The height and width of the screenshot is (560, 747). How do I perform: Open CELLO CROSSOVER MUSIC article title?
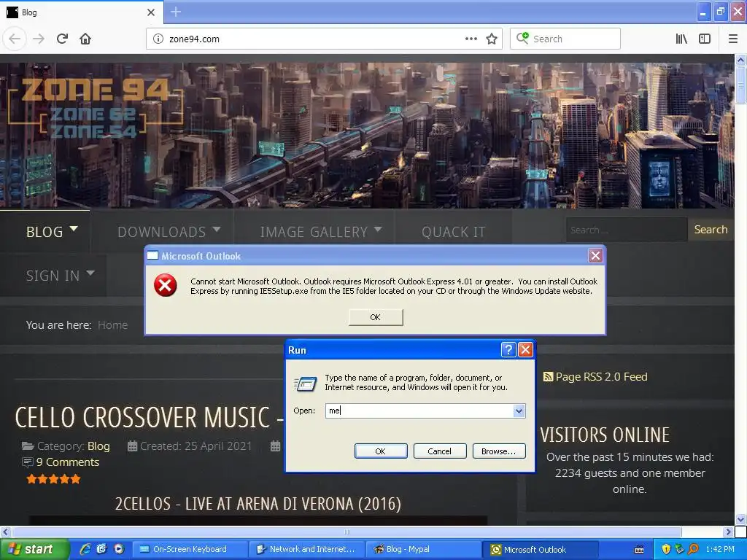(x=149, y=418)
